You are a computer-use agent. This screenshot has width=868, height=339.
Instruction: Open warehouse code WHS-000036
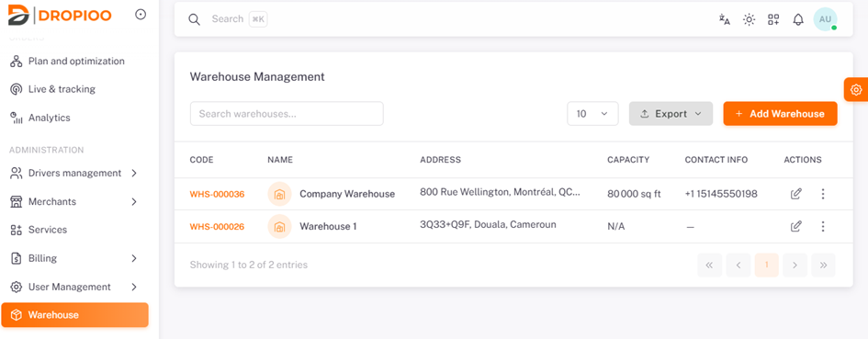coord(217,194)
